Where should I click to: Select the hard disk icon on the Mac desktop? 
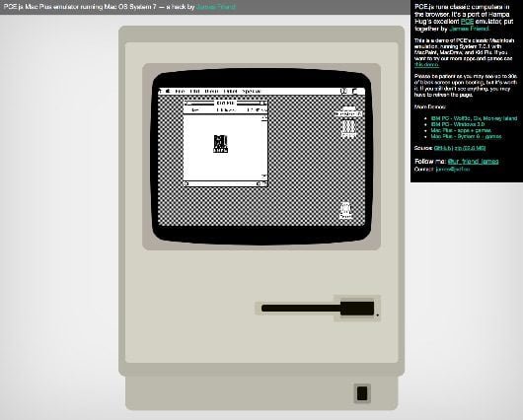[348, 111]
